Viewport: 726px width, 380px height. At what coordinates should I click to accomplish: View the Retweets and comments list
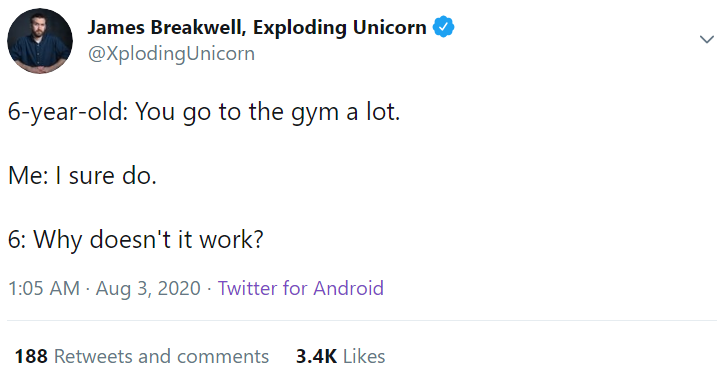tap(142, 356)
